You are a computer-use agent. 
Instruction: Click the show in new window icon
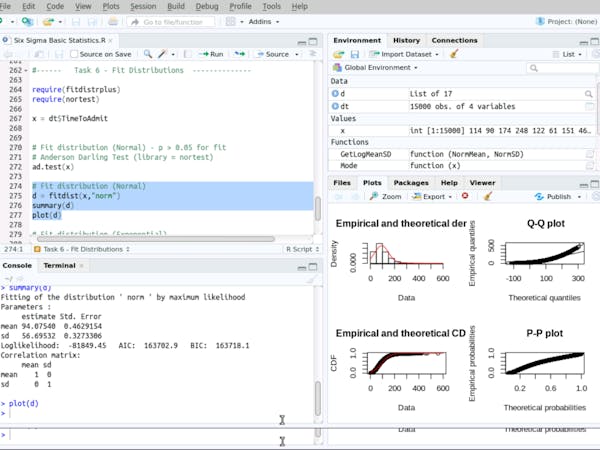39,54
